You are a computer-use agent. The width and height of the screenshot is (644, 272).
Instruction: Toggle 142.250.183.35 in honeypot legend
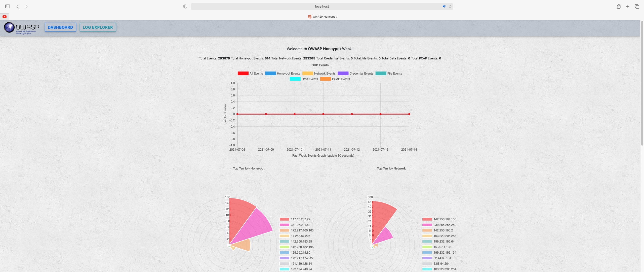tap(285, 242)
